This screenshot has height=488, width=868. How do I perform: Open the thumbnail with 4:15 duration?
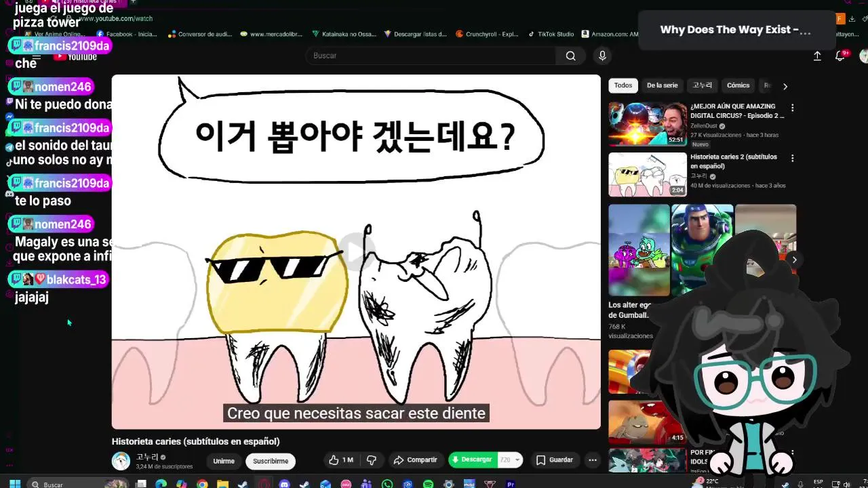(x=648, y=422)
